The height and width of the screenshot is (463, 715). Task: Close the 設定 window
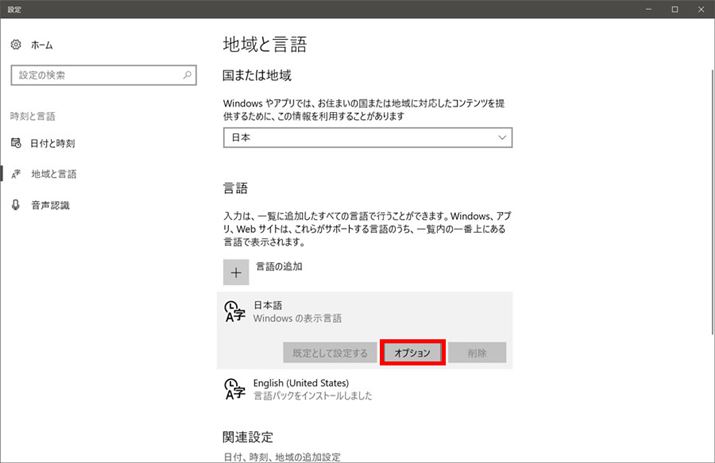tap(701, 9)
